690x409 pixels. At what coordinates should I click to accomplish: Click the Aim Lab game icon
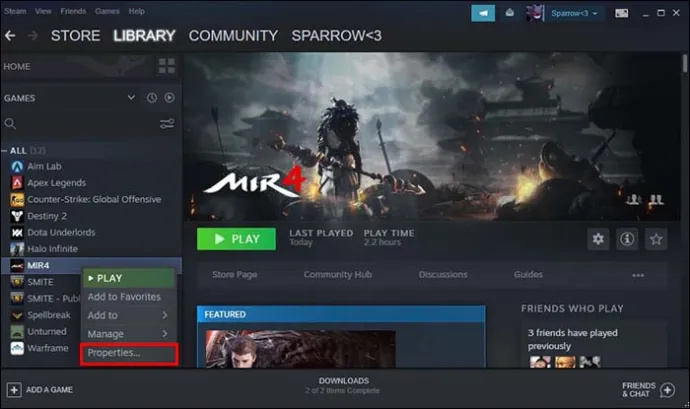pyautogui.click(x=17, y=166)
